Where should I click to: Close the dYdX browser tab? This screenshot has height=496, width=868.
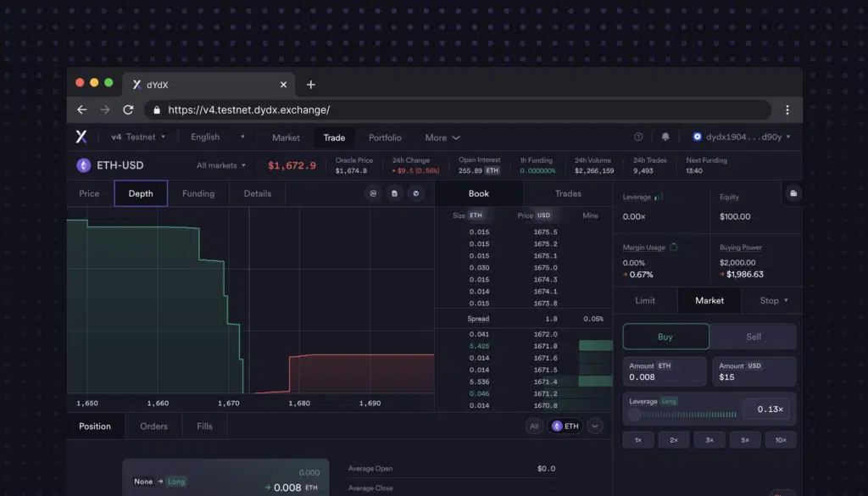tap(283, 85)
